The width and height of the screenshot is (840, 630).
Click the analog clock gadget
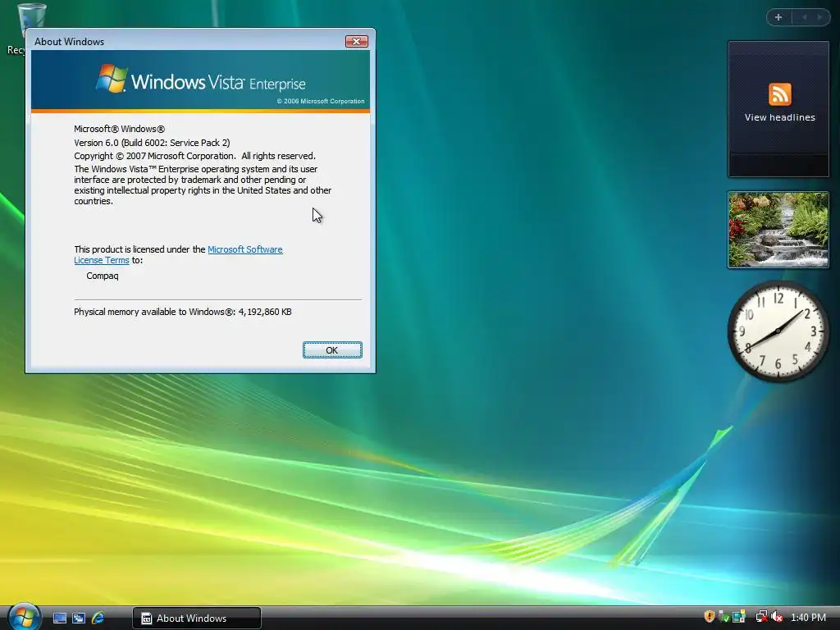778,331
